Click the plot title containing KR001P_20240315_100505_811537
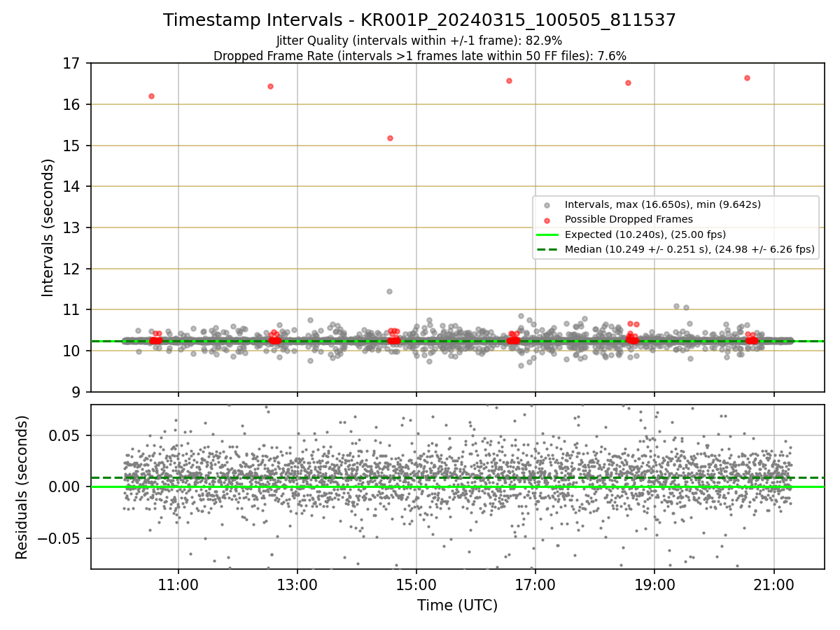 (419, 20)
